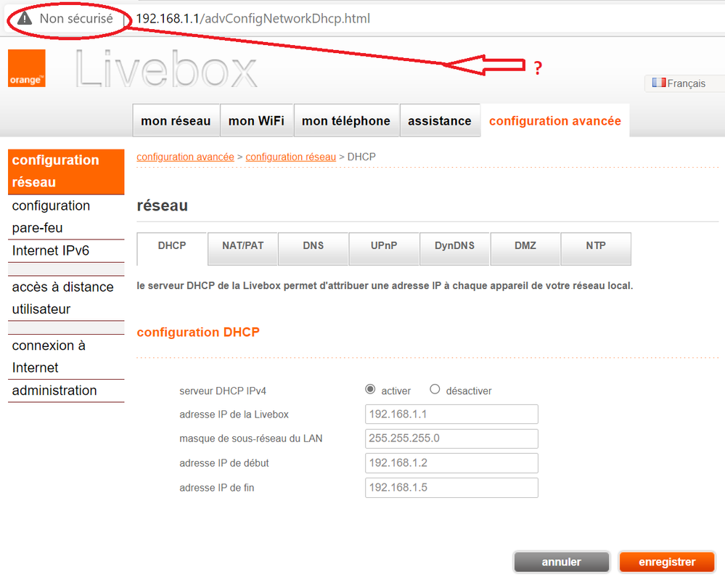The image size is (725, 588).
Task: Click the adresse IP de début field
Action: 451,463
